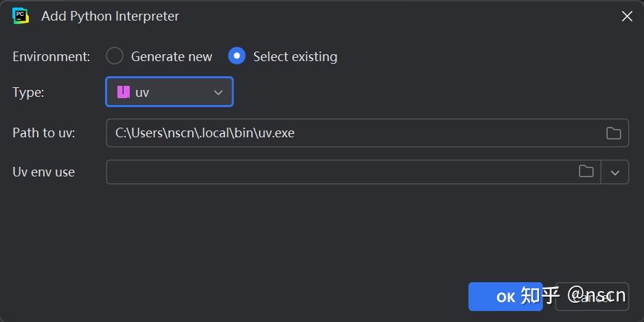Click the 'Uv env use' label

pos(44,172)
